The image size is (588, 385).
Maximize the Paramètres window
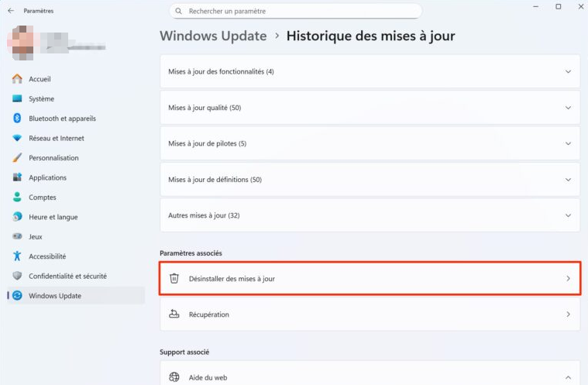point(559,7)
